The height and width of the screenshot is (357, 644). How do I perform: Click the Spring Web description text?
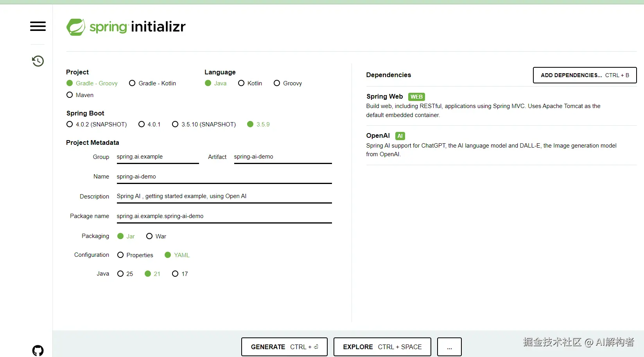[483, 110]
